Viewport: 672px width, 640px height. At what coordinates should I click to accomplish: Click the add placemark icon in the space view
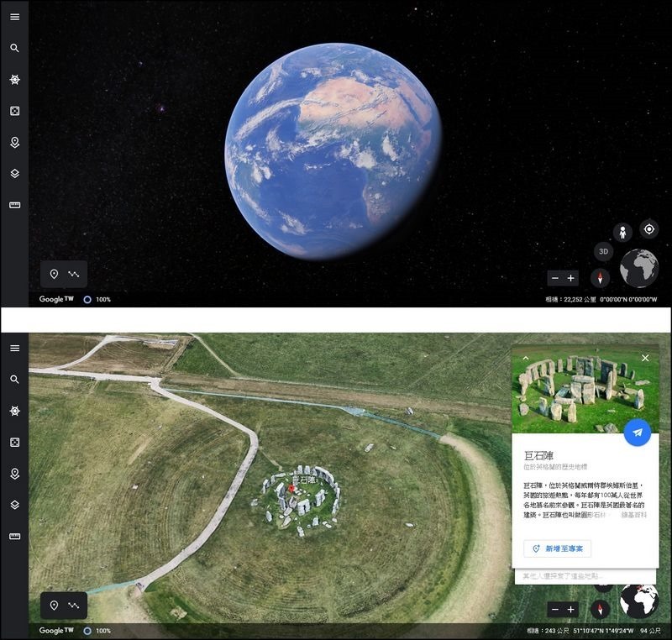(54, 274)
